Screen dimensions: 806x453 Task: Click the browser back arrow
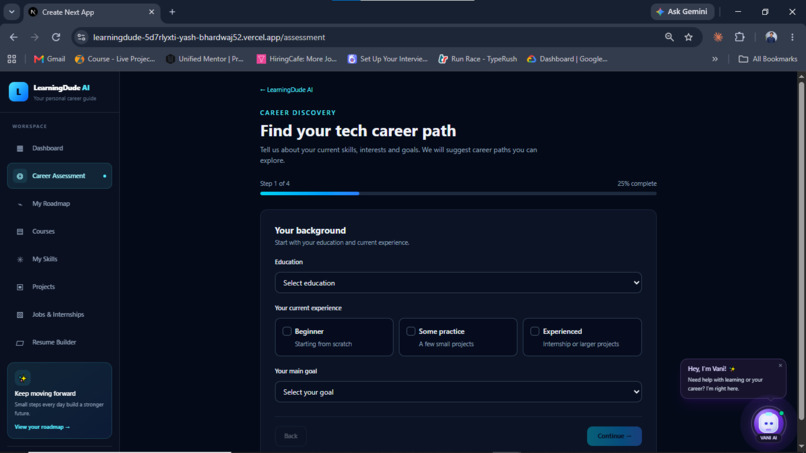point(14,37)
